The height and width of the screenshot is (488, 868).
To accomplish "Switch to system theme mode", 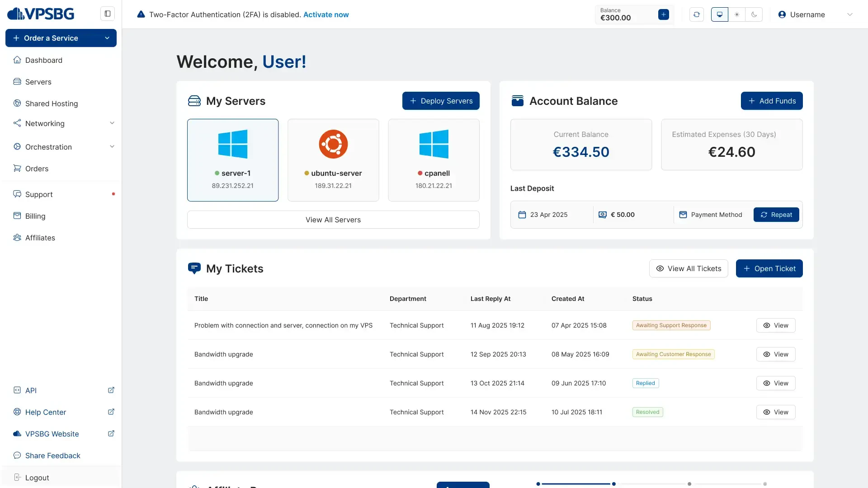I will click(x=720, y=14).
